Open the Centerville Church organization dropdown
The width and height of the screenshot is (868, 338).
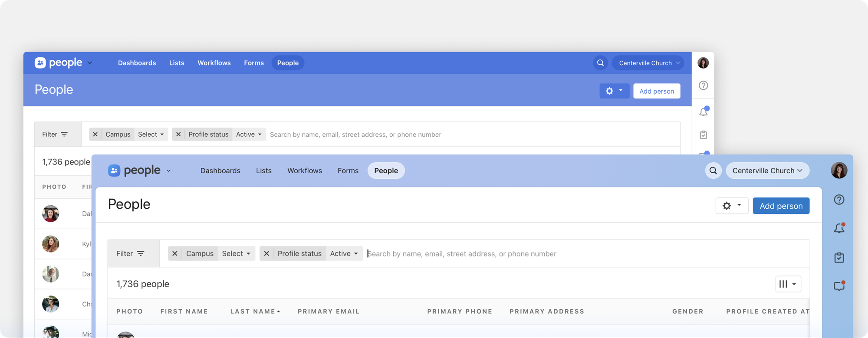click(x=767, y=171)
